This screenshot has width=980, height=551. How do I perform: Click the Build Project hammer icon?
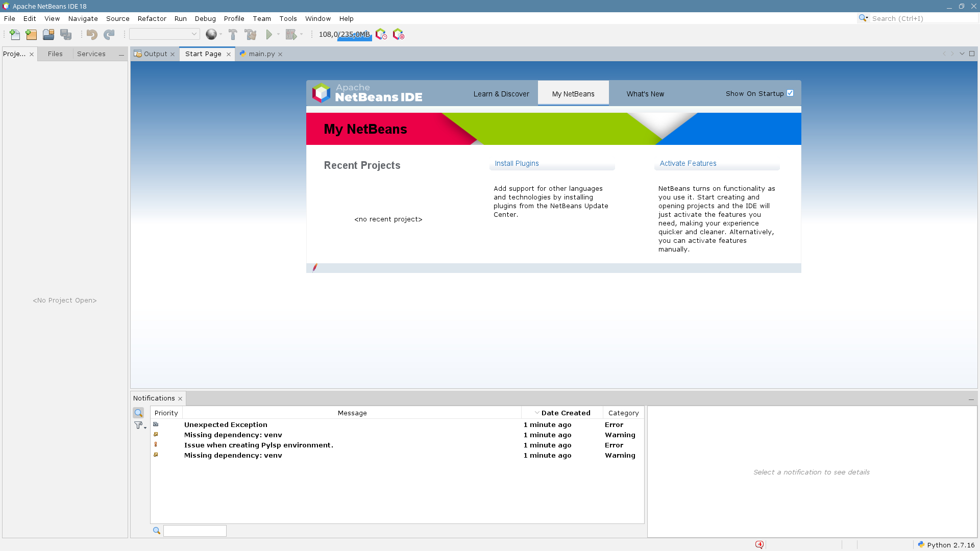(233, 35)
